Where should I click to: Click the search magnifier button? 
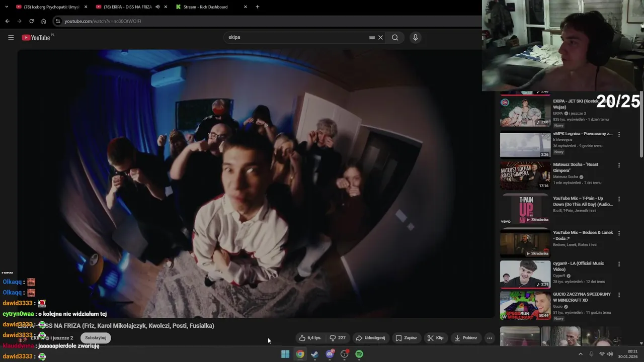coord(395,37)
